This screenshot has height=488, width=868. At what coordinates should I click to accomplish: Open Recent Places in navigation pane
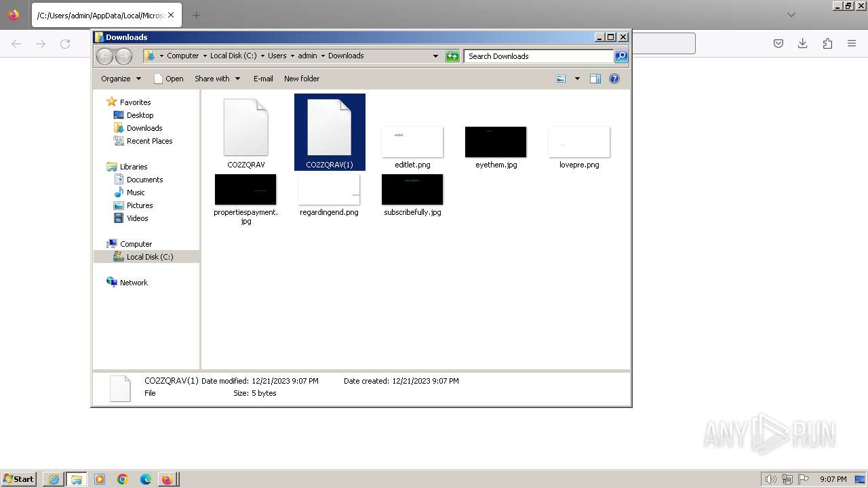click(149, 141)
